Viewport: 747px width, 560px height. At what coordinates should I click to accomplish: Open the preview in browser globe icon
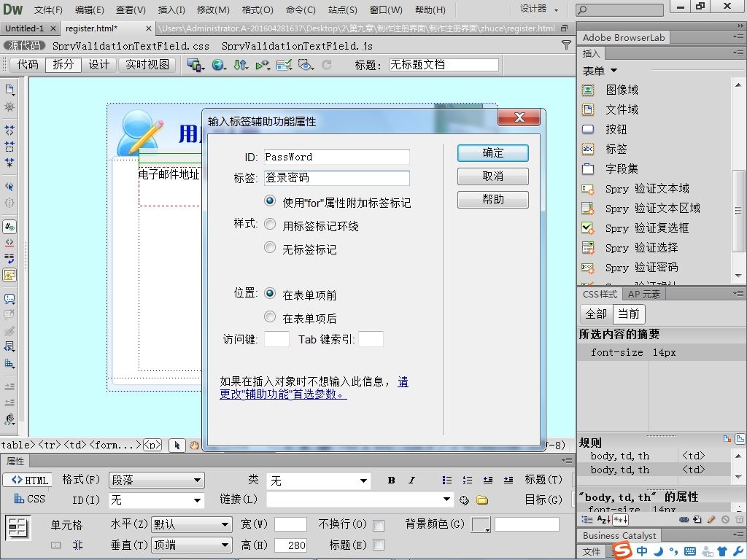(218, 64)
